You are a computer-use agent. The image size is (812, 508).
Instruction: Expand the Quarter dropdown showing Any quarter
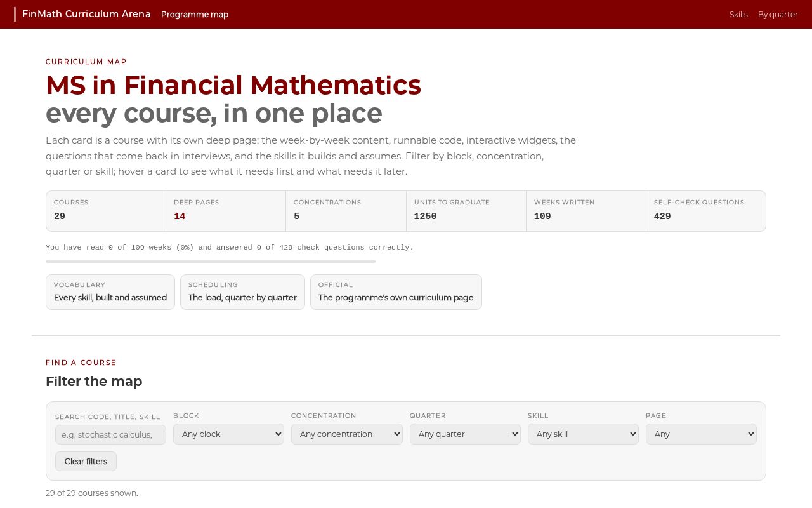click(465, 434)
